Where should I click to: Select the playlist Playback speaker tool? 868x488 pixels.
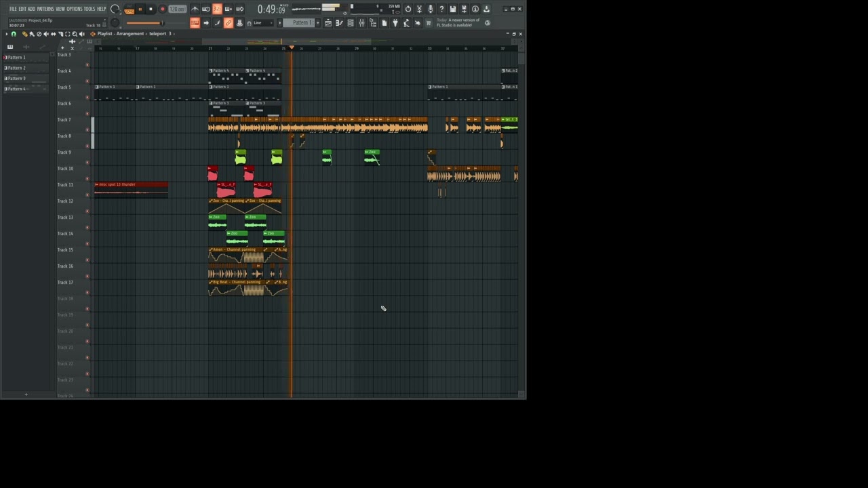tap(82, 34)
